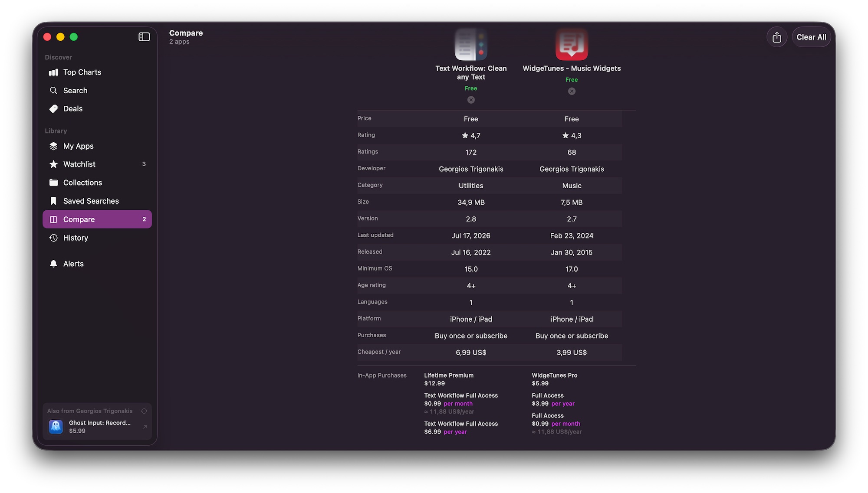Click WidgeTunes rating 4,3

572,136
